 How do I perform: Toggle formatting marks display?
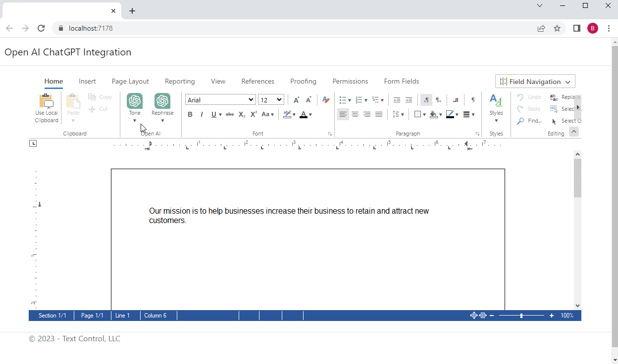tap(472, 99)
